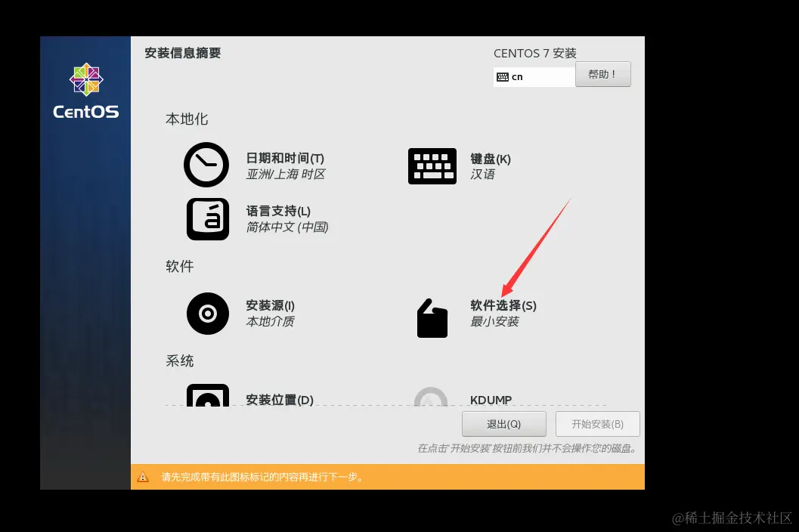
Task: Click the 软件 section heading
Action: coord(179,266)
